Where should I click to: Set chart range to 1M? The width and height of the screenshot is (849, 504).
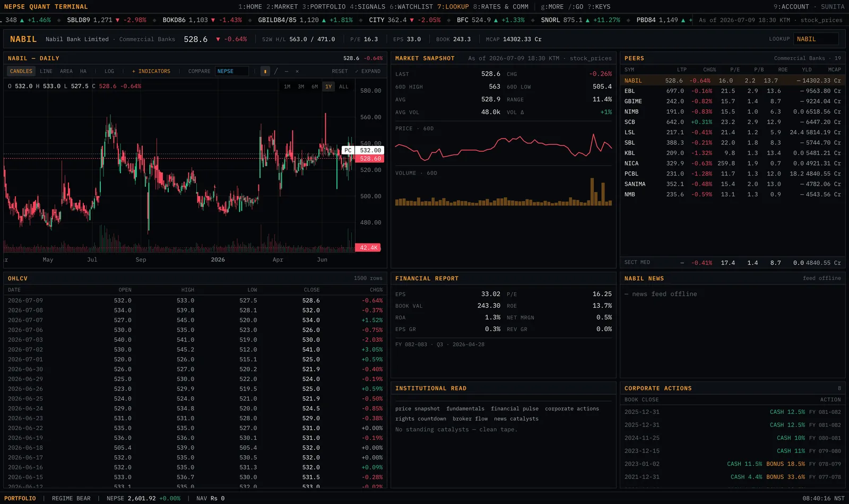(x=287, y=86)
